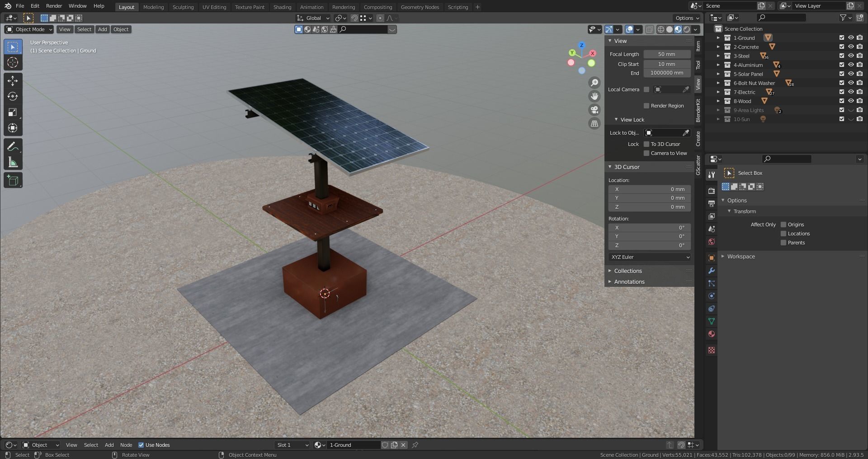
Task: Open the viewport Add menu
Action: click(x=103, y=29)
